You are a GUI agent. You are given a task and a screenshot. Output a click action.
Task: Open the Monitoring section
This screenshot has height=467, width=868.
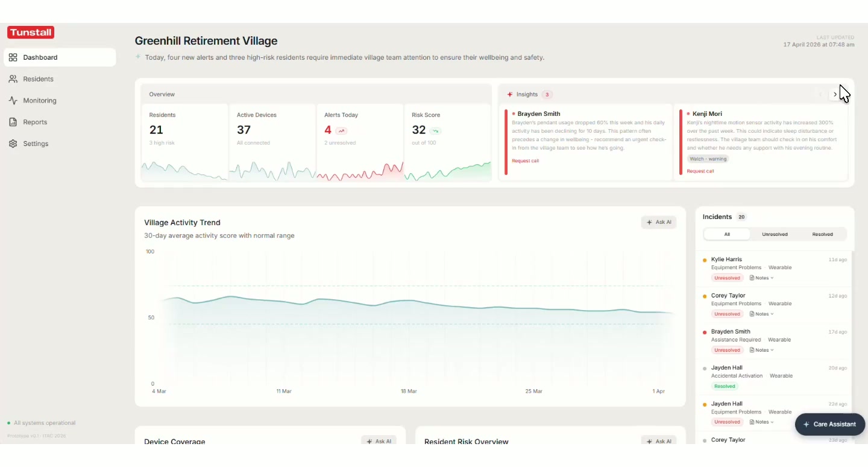click(60, 101)
